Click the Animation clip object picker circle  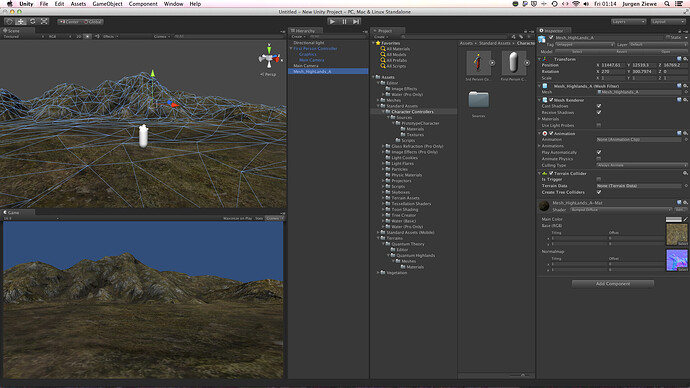click(x=686, y=139)
